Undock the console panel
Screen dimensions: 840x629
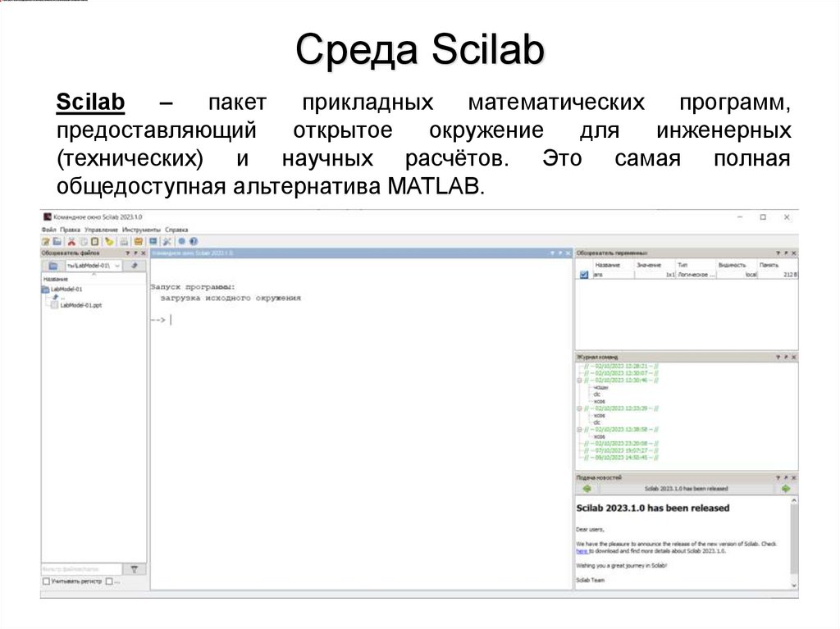pyautogui.click(x=560, y=253)
